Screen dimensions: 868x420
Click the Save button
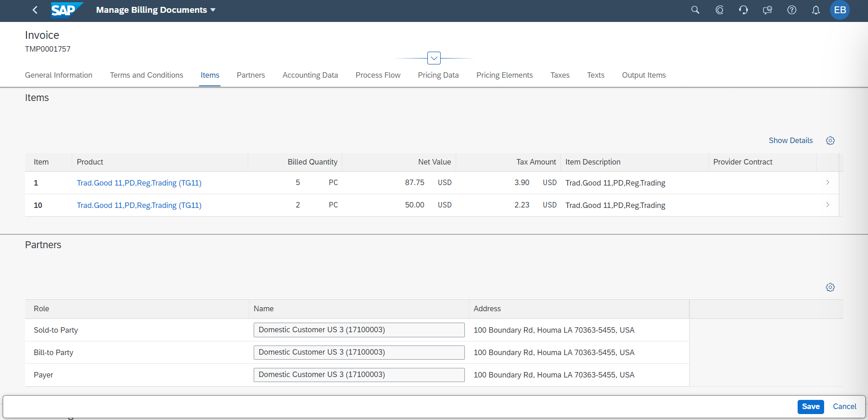(810, 407)
